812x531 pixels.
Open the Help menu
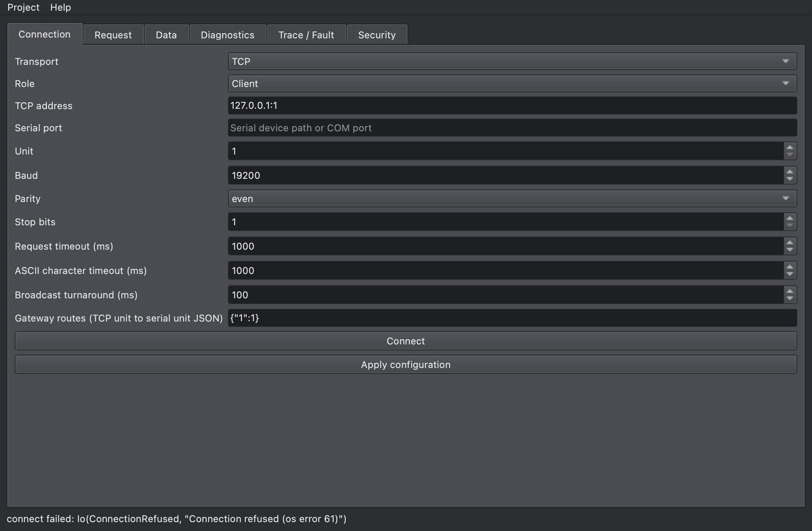coord(61,7)
